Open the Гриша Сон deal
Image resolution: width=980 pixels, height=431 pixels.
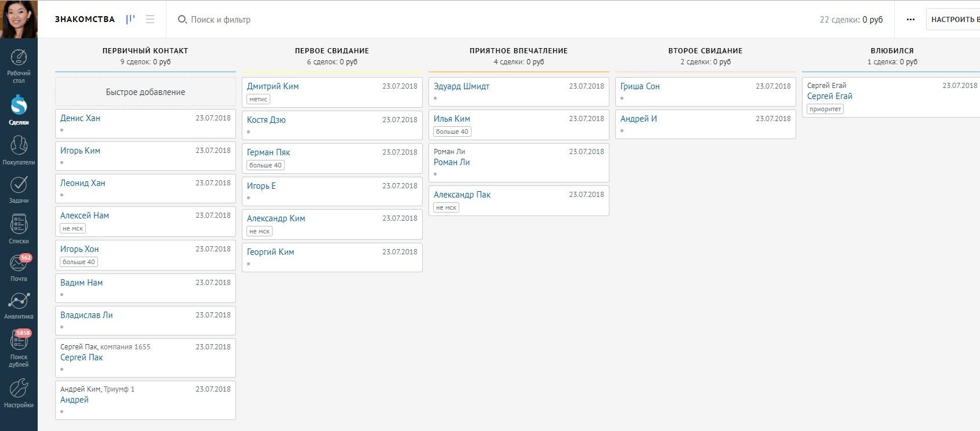pyautogui.click(x=640, y=86)
